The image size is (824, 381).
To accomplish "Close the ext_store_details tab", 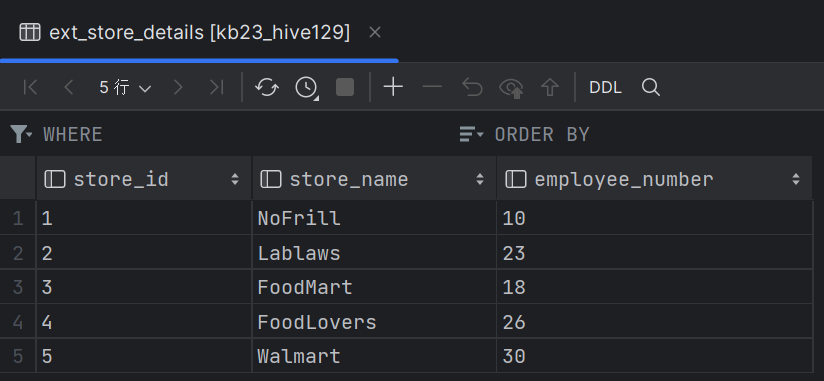I will click(x=375, y=33).
